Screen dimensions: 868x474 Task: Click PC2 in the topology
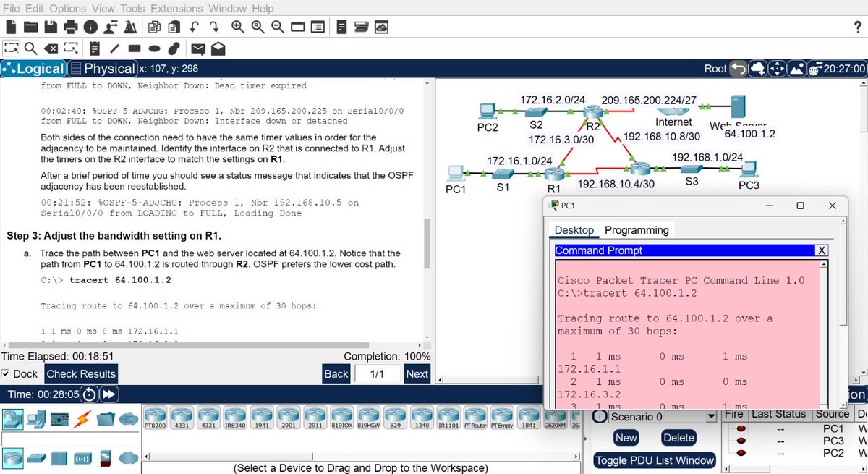(488, 111)
